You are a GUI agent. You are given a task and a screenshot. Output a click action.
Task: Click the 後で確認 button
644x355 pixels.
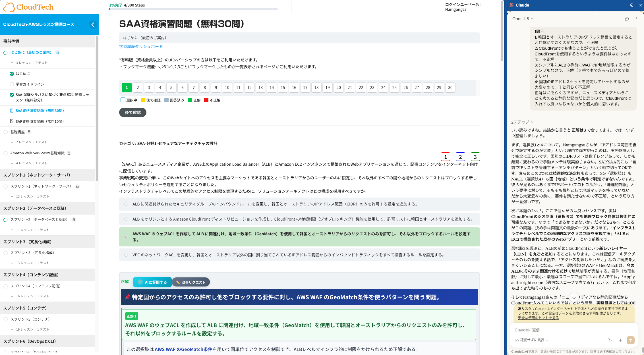pos(133,113)
